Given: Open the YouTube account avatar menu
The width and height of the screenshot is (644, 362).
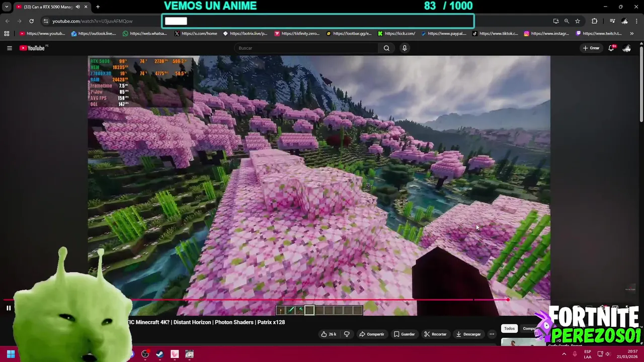Looking at the screenshot, I should (x=627, y=48).
